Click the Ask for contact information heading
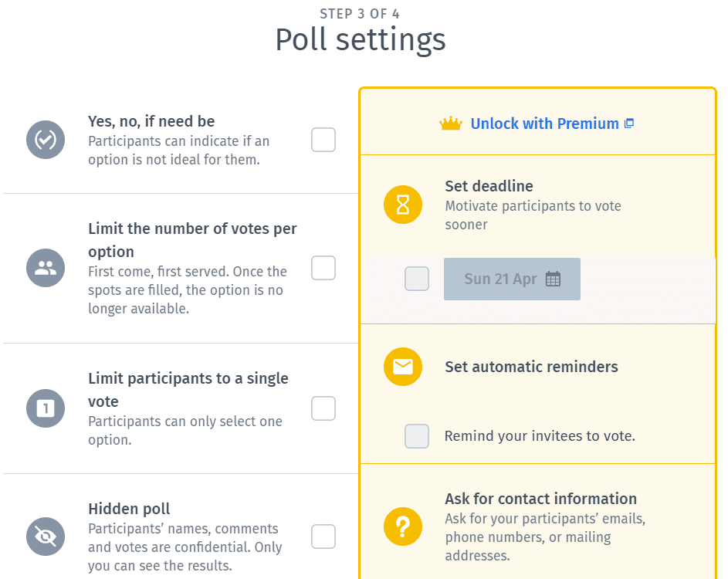The width and height of the screenshot is (728, 579). point(541,499)
